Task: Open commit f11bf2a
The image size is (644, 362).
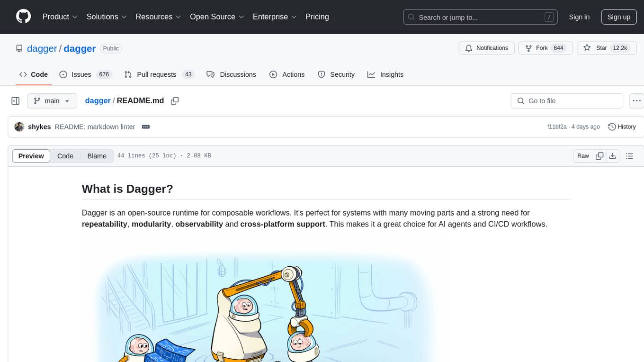Action: coord(557,127)
